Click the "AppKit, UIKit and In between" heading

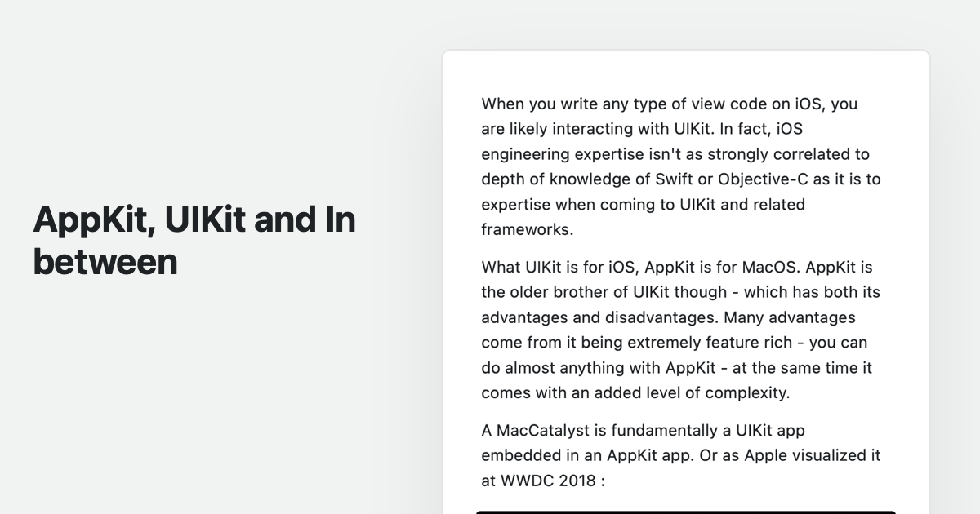[x=194, y=241]
